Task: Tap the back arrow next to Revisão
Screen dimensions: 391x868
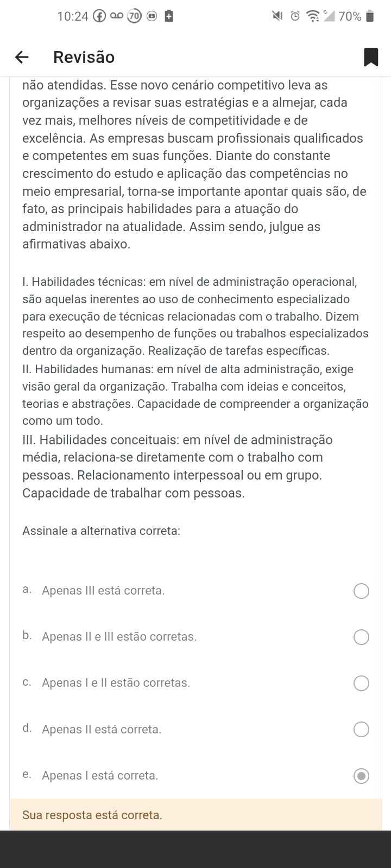Action: coord(22,57)
